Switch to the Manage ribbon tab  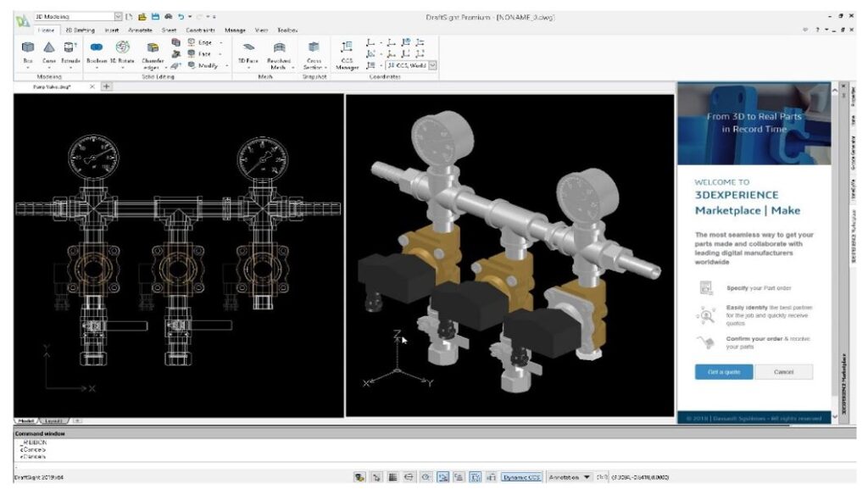235,30
